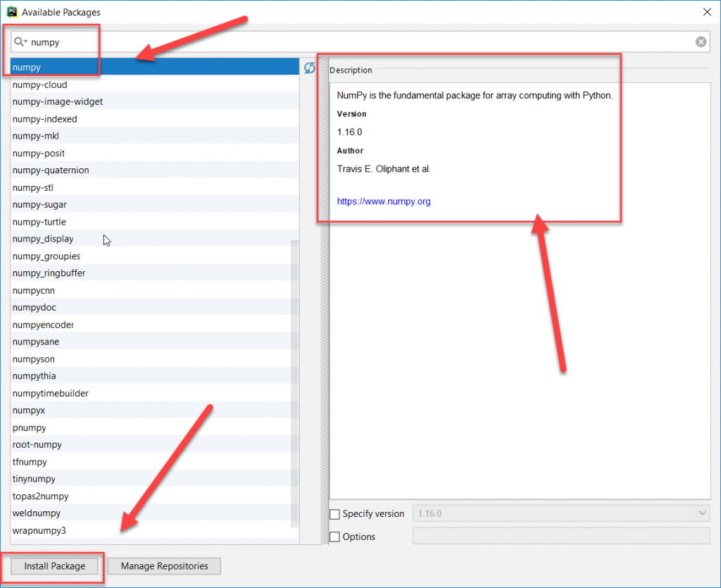This screenshot has width=721, height=588.
Task: Choose numpy-indexed from the list
Action: click(x=155, y=119)
